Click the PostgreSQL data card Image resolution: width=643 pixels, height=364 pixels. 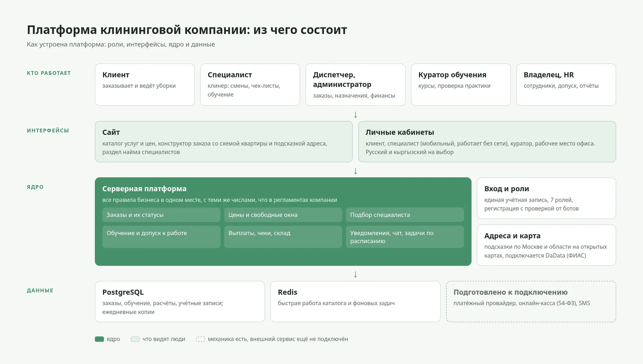pos(180,302)
